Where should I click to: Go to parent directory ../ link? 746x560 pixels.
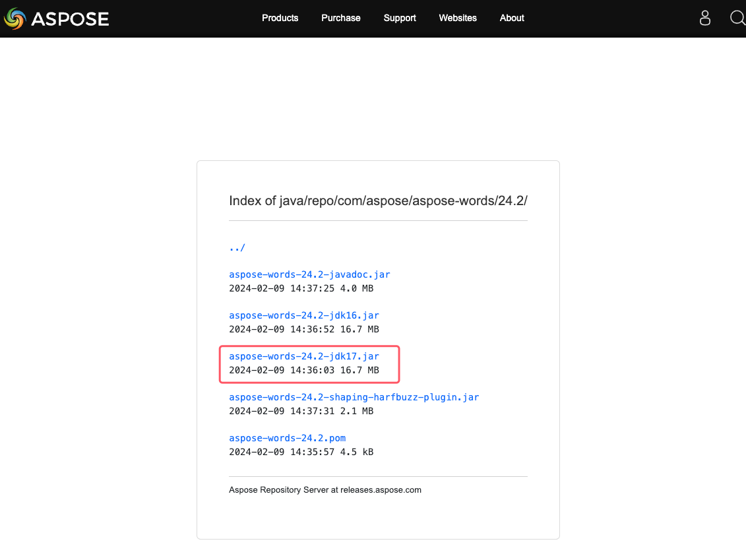237,247
